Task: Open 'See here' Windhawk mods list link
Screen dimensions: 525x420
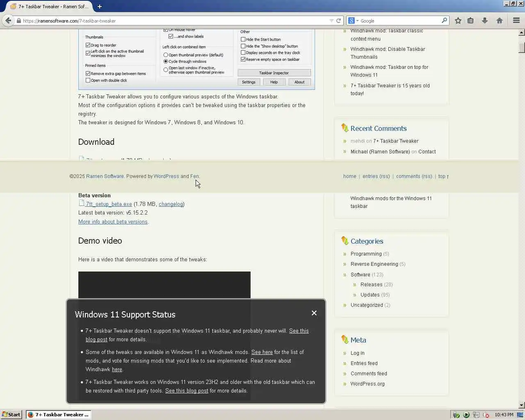Action: 262,352
